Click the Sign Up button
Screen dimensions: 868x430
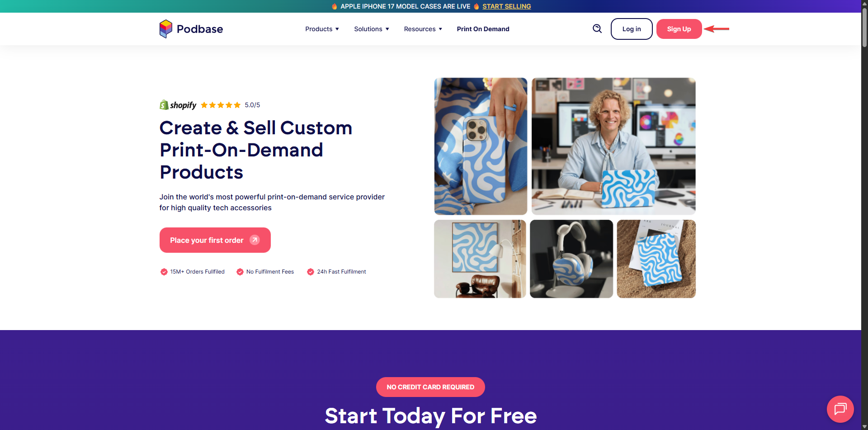[x=679, y=29]
